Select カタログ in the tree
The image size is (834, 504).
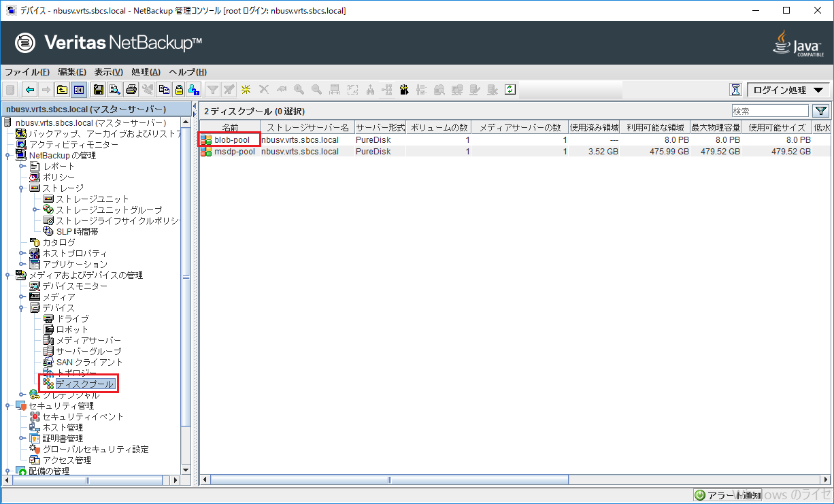59,243
